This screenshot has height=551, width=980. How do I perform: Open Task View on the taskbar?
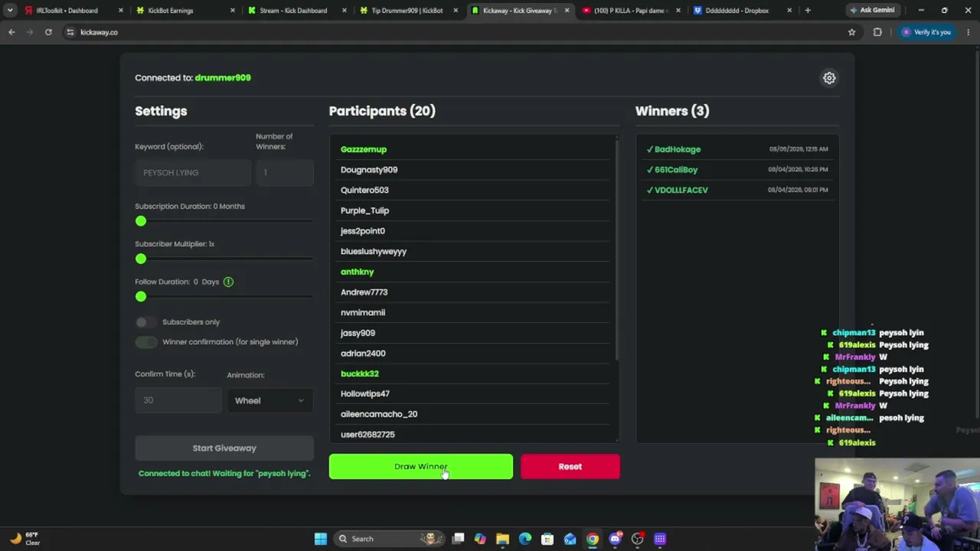(x=458, y=539)
